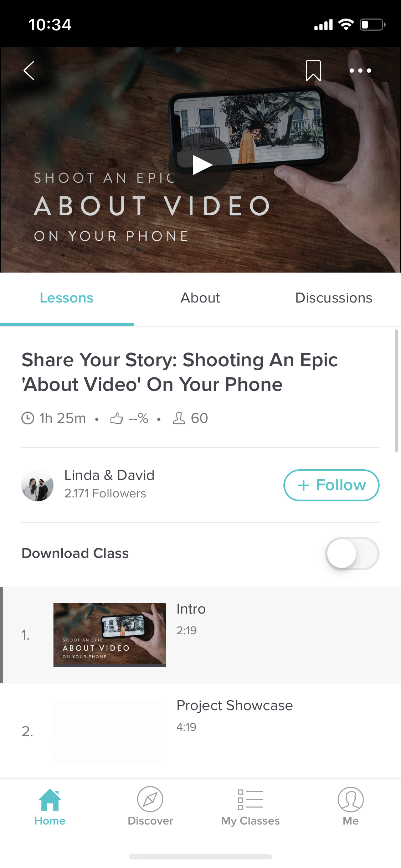
Task: Tap the back arrow icon
Action: pyautogui.click(x=29, y=71)
